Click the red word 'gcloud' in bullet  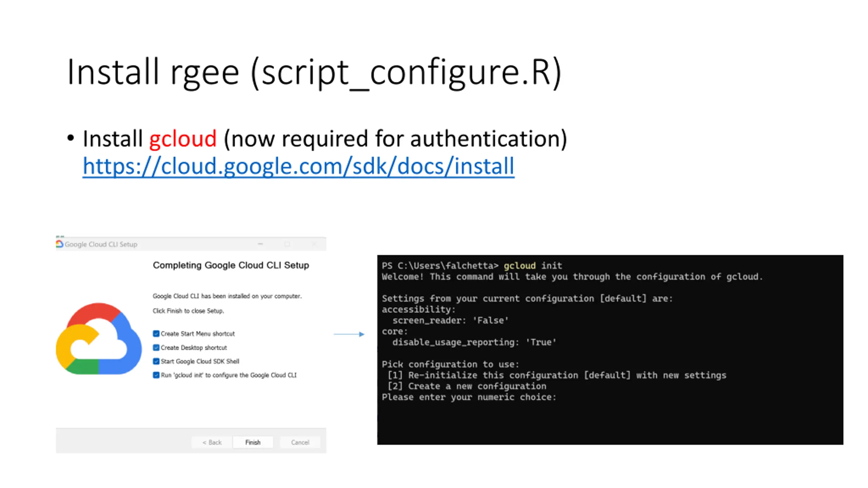tap(183, 139)
